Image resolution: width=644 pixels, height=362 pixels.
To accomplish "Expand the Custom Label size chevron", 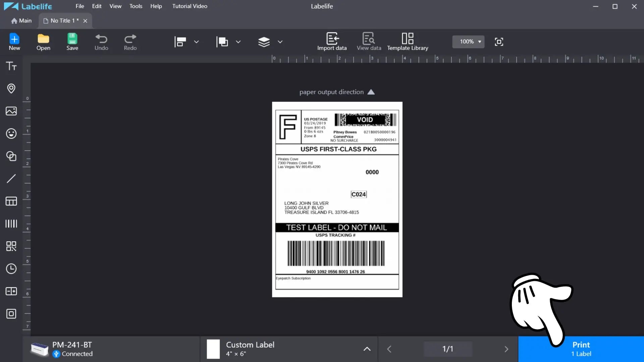I will coord(367,349).
